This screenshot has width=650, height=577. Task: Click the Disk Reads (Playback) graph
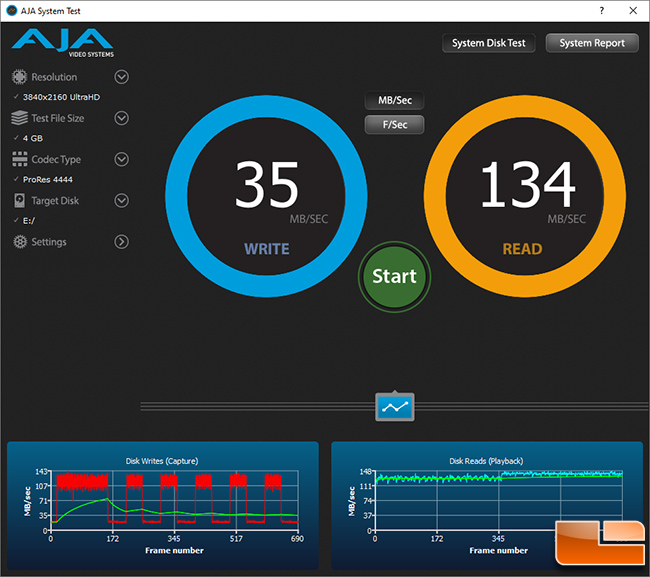487,505
